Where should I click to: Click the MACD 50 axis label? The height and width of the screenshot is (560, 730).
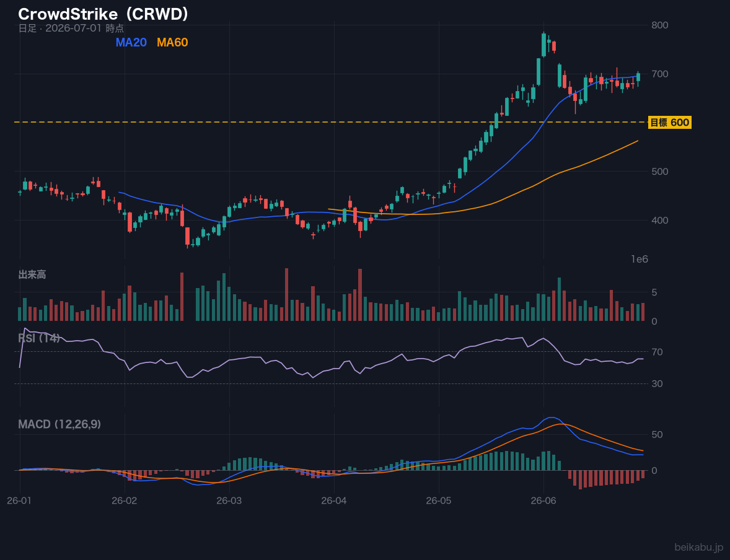657,434
